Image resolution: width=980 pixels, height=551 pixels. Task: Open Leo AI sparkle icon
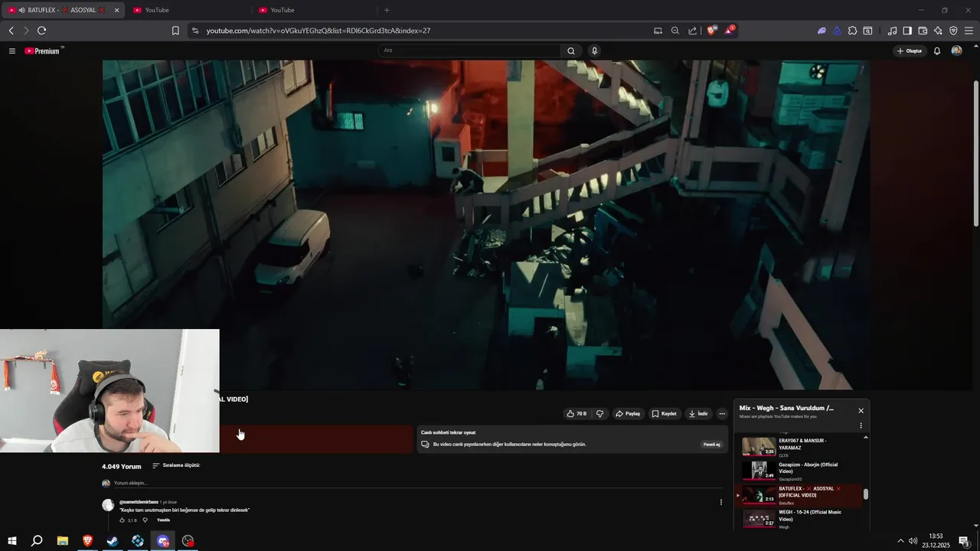[x=938, y=31]
